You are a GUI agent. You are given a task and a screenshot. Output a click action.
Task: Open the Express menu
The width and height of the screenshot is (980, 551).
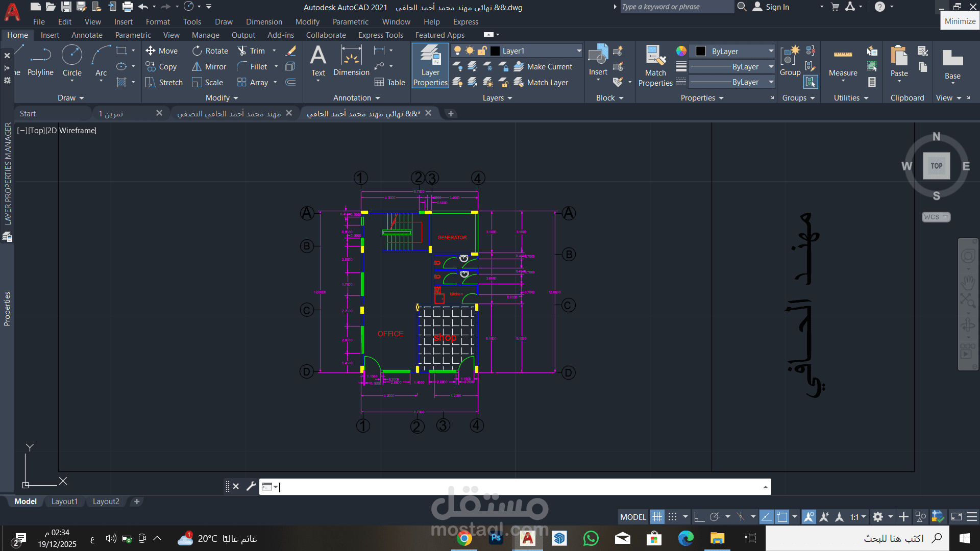pos(465,22)
